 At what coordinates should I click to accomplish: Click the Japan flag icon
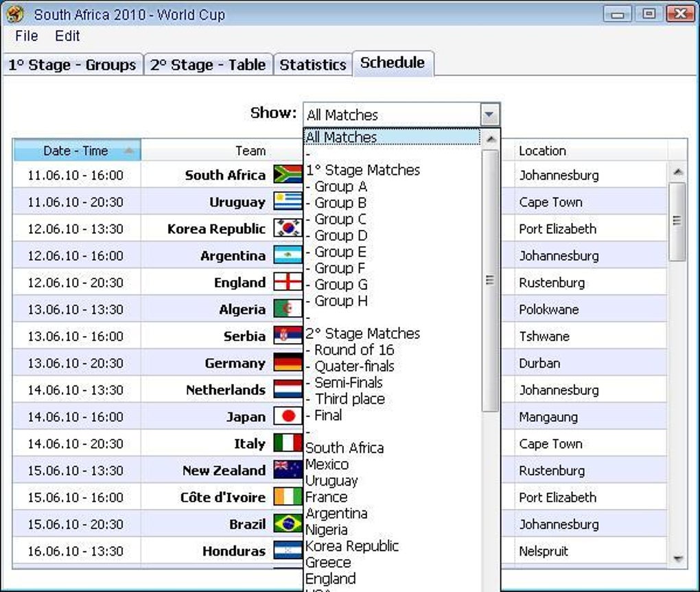pos(288,416)
